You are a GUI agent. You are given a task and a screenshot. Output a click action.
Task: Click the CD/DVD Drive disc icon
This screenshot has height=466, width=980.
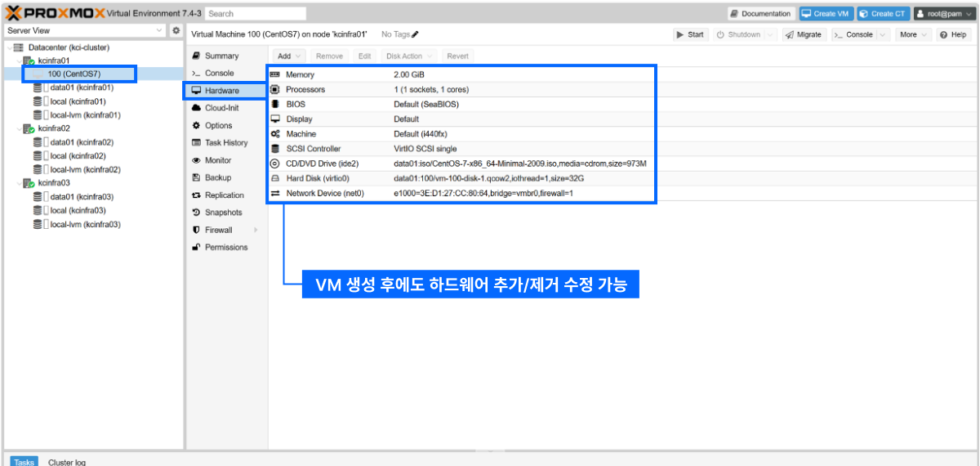point(275,164)
